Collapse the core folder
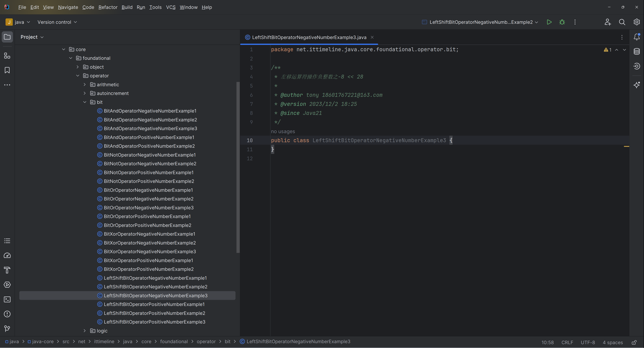Screen dimensions: 644x348 click(64, 49)
